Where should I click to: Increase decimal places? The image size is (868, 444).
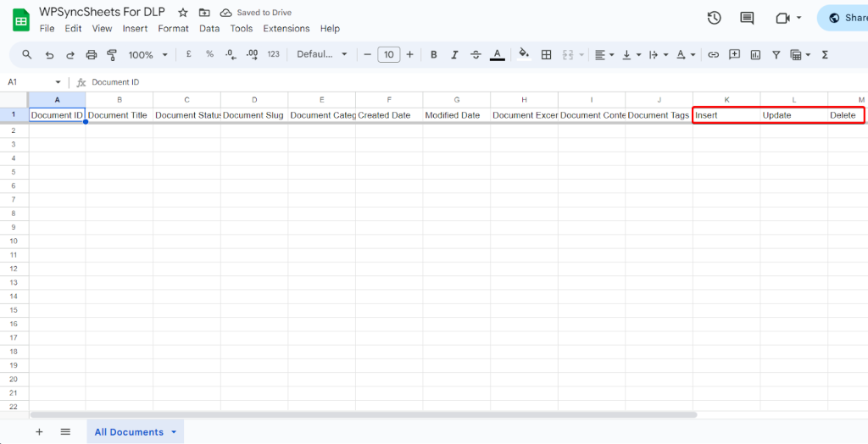point(252,54)
